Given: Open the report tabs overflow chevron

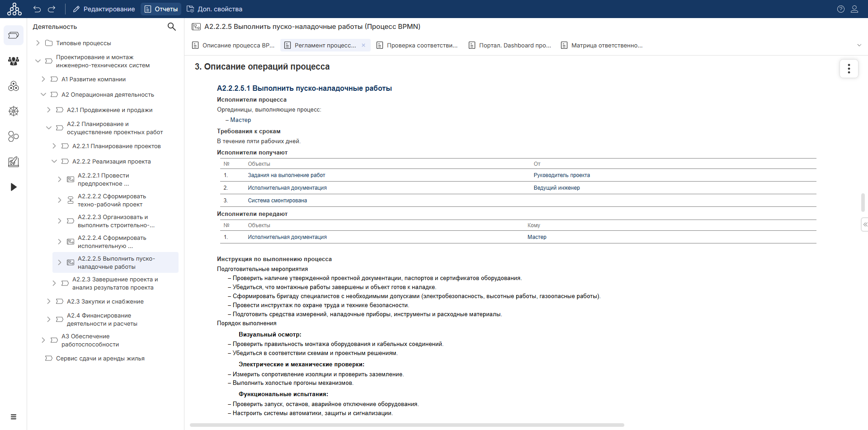Looking at the screenshot, I should 859,45.
